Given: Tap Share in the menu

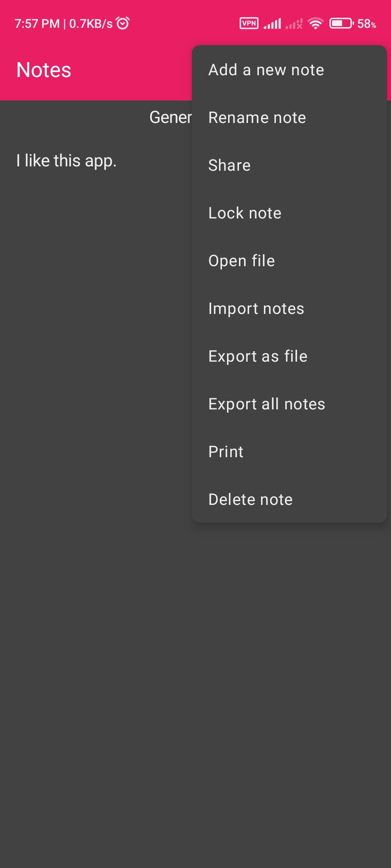Looking at the screenshot, I should 289,165.
